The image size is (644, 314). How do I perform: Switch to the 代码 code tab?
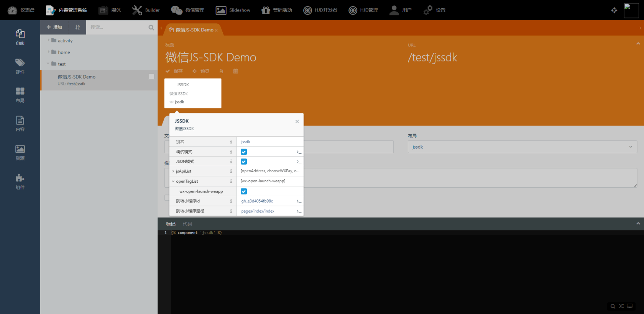187,224
